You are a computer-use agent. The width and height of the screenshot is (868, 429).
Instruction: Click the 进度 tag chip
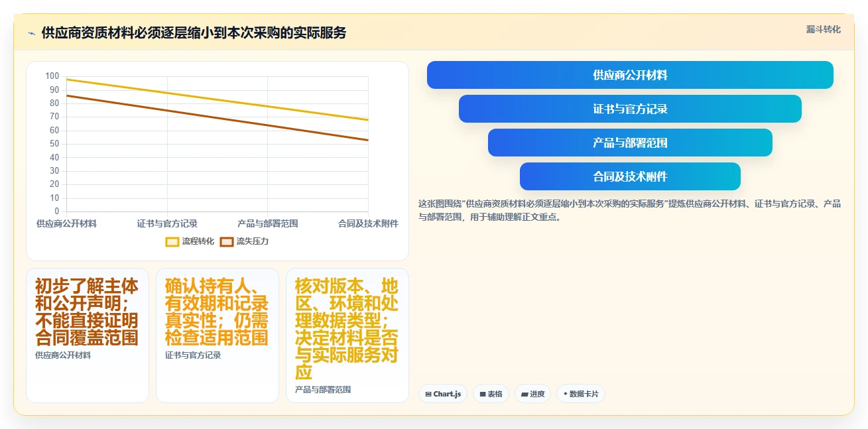pos(532,394)
